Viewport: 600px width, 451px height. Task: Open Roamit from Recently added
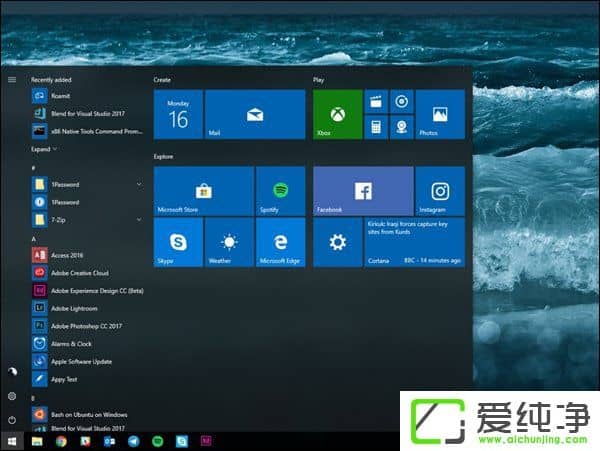tap(87, 96)
